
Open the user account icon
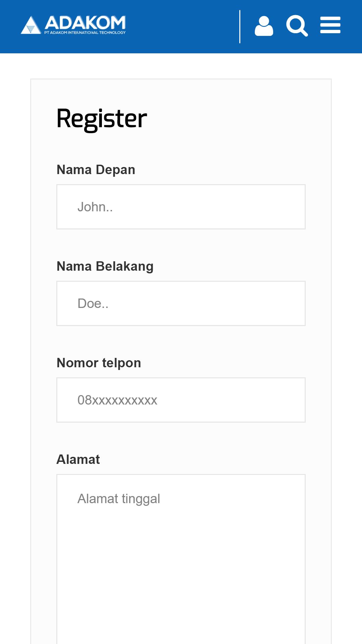[x=264, y=26]
